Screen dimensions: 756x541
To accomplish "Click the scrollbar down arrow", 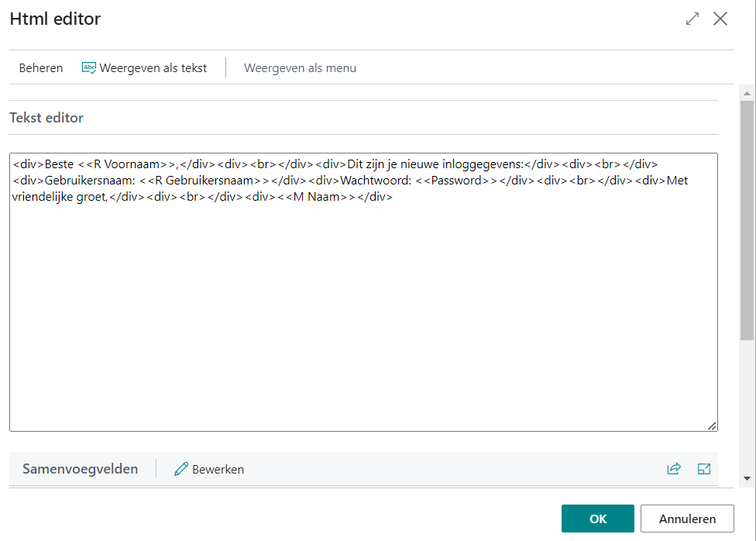I will 747,478.
